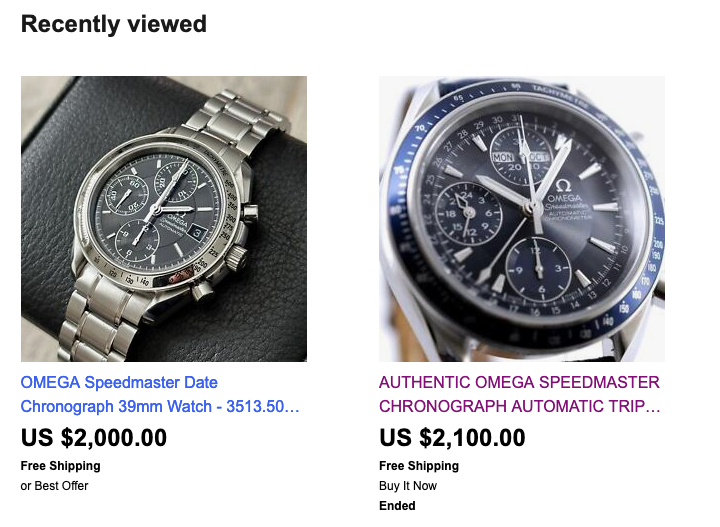Screen dimensions: 720x527
Task: Click the 'or Best Offer' label
Action: pos(55,486)
